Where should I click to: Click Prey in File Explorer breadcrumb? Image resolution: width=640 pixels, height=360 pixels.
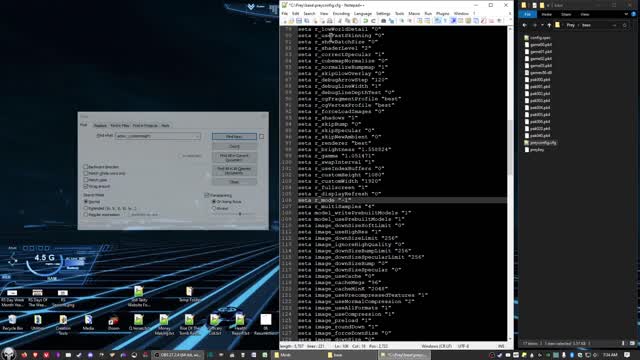571,25
